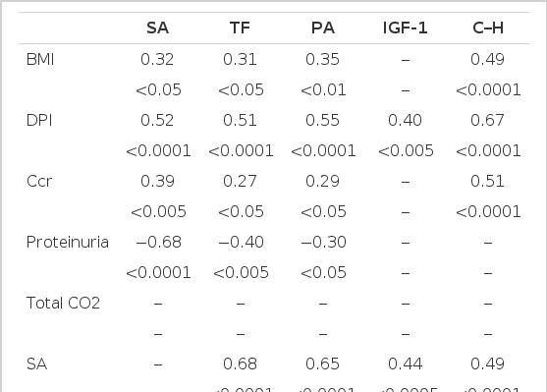This screenshot has width=547, height=392.
Task: Click the 0.39 Ccr value under SA
Action: coord(157,181)
